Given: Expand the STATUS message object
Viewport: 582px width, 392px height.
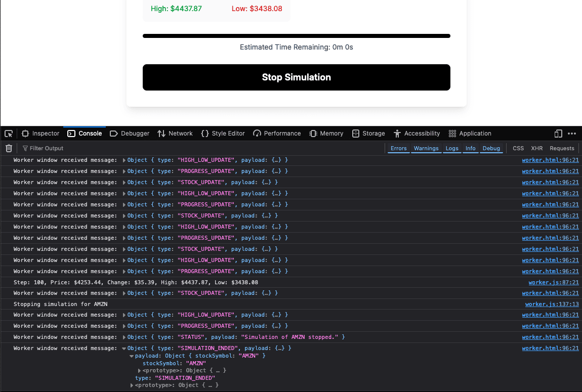Looking at the screenshot, I should pyautogui.click(x=124, y=337).
